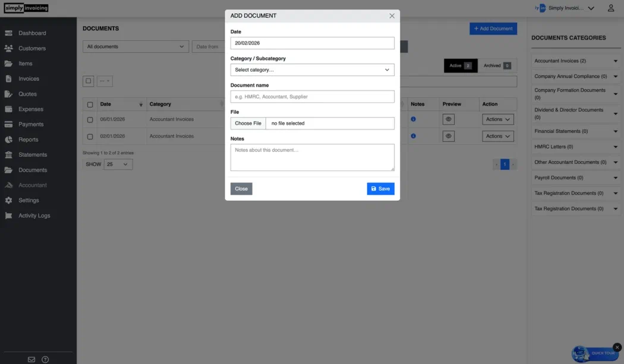Open the envelope icon at the bottom left
The height and width of the screenshot is (364, 624).
[31, 359]
